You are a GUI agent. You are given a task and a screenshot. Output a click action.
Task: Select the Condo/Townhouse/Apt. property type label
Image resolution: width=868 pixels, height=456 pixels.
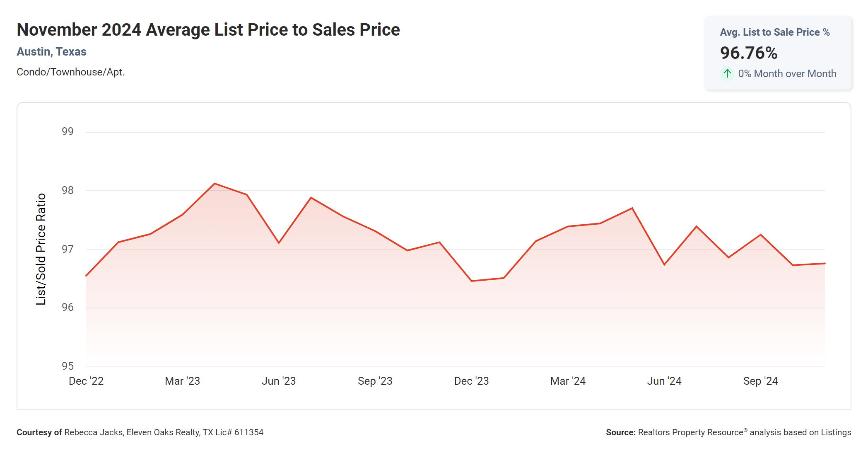point(70,72)
